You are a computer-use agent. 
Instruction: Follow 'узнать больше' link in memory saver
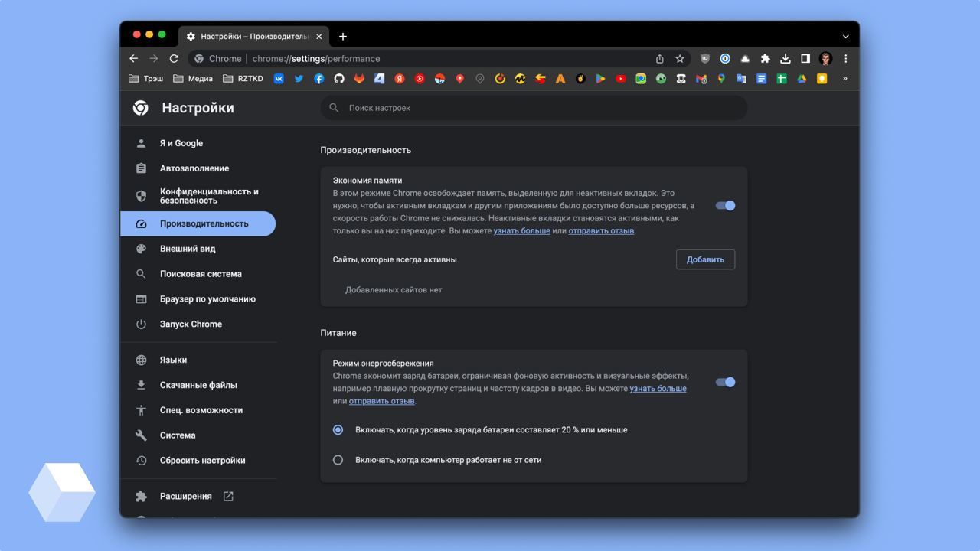pyautogui.click(x=521, y=230)
